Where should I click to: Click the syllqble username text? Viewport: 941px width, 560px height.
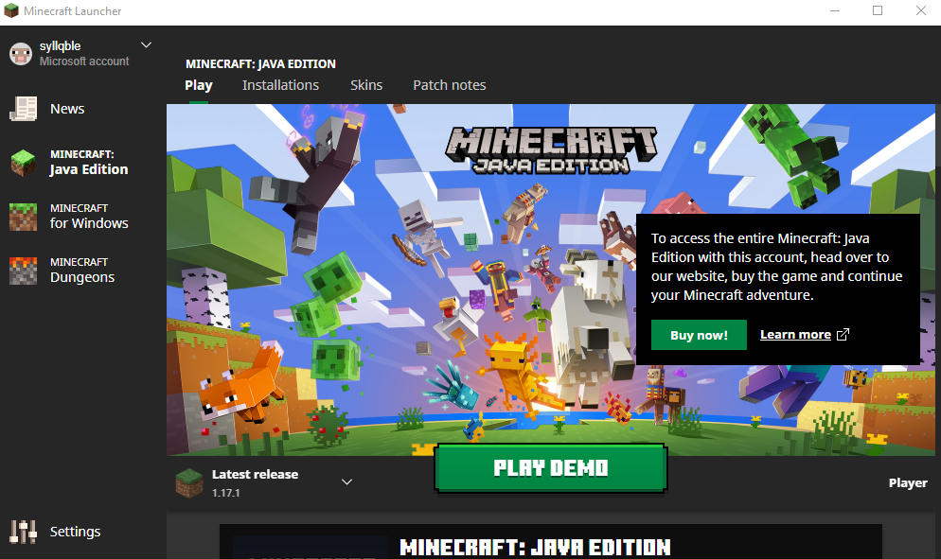[60, 46]
